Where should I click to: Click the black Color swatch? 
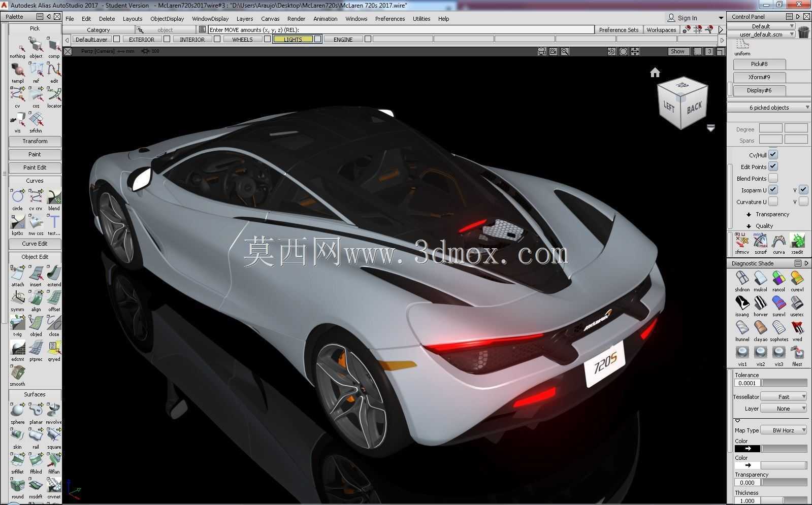pos(748,449)
